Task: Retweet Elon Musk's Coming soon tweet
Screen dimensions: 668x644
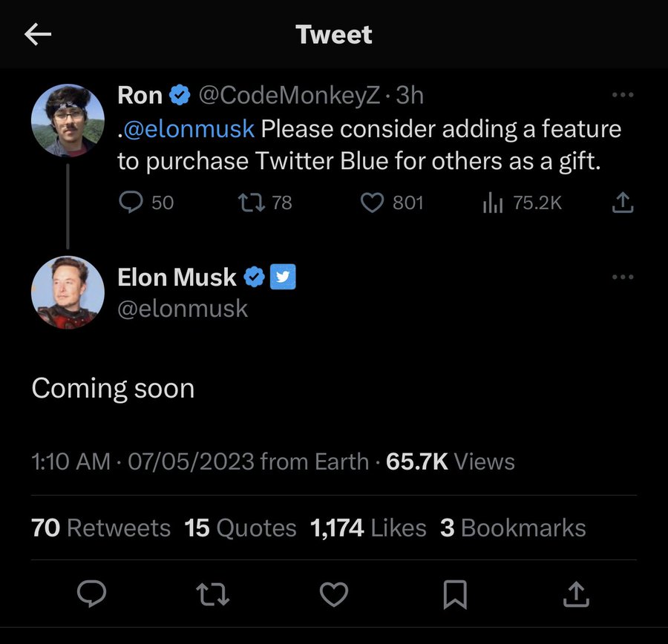Action: point(213,594)
